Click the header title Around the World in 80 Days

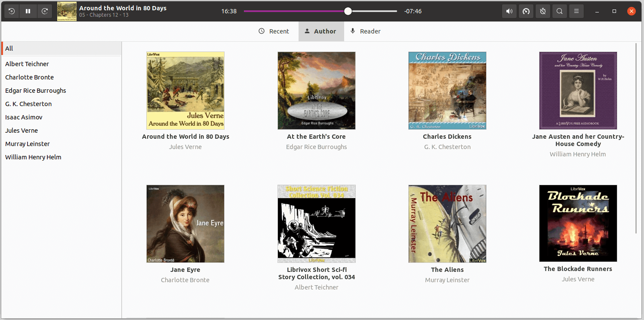point(123,8)
